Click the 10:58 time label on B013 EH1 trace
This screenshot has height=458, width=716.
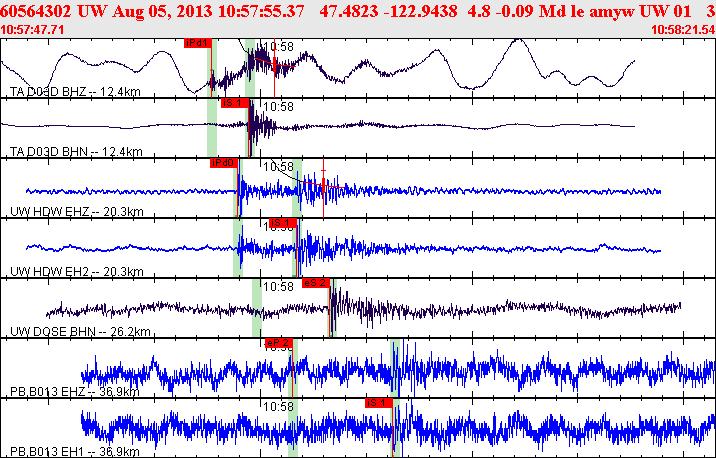coord(279,406)
